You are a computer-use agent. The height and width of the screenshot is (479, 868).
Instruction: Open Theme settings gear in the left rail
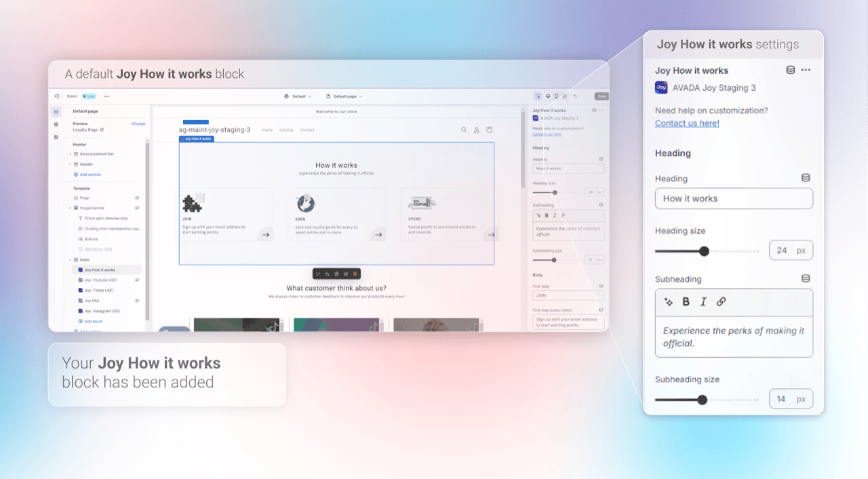point(56,124)
